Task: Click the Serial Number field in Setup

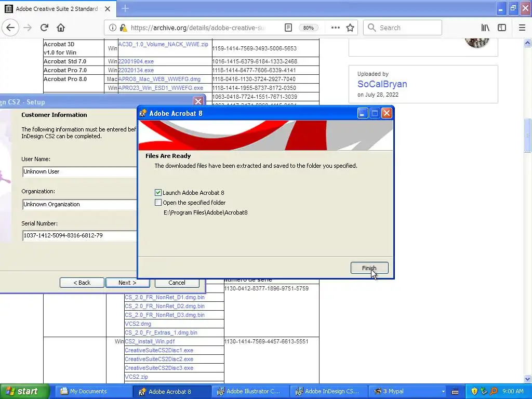Action: click(x=79, y=235)
